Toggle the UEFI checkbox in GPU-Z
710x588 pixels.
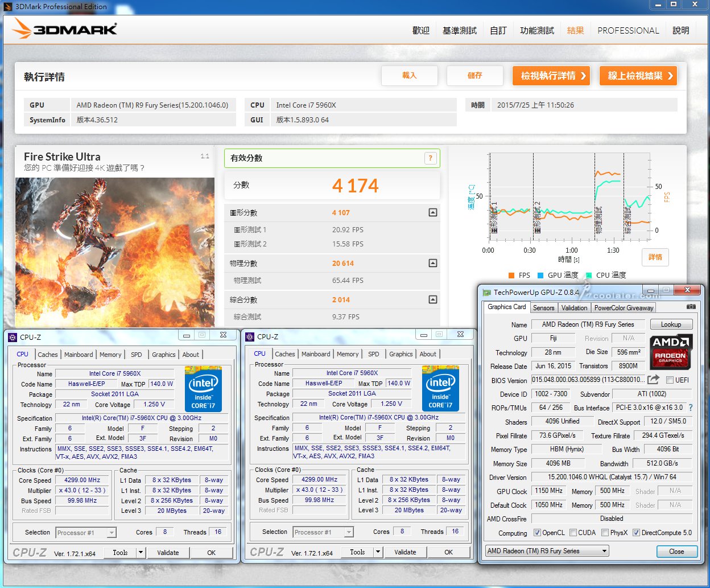(x=670, y=380)
